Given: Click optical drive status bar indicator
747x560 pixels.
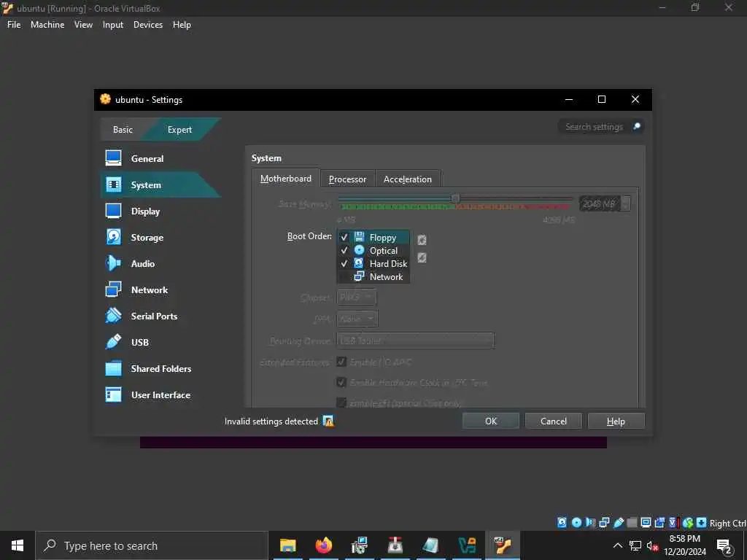Looking at the screenshot, I should point(576,523).
